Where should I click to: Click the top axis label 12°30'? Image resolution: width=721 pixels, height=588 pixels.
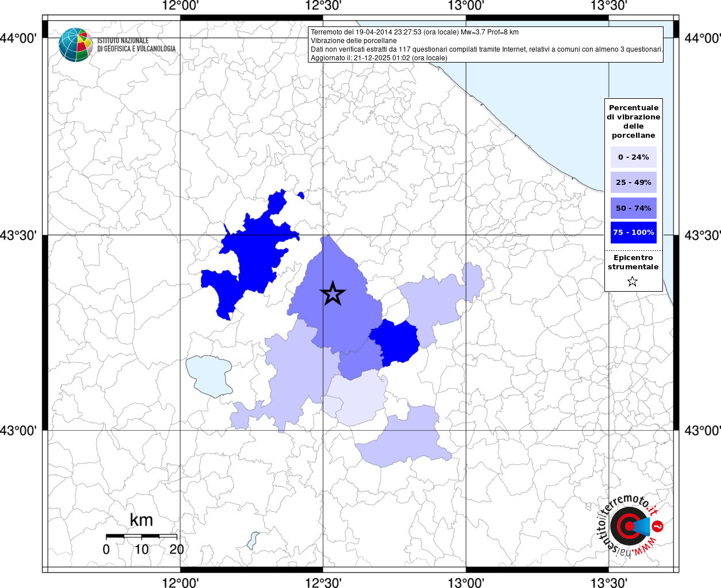pos(323,6)
